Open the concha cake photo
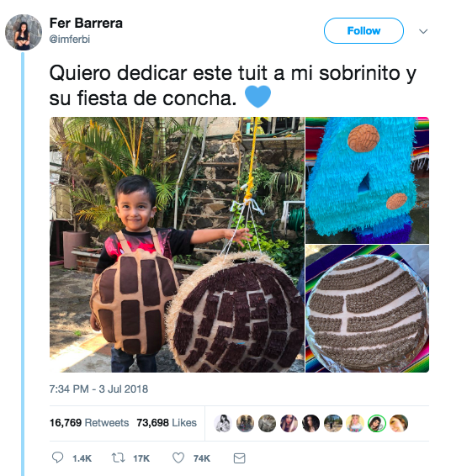The image size is (451, 476). click(x=367, y=309)
